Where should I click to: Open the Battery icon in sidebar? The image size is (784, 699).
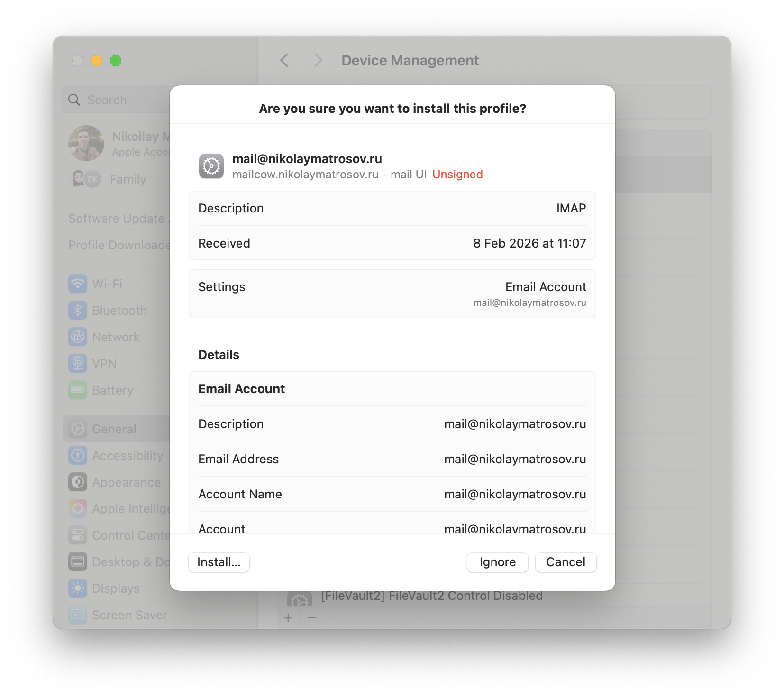pyautogui.click(x=78, y=390)
